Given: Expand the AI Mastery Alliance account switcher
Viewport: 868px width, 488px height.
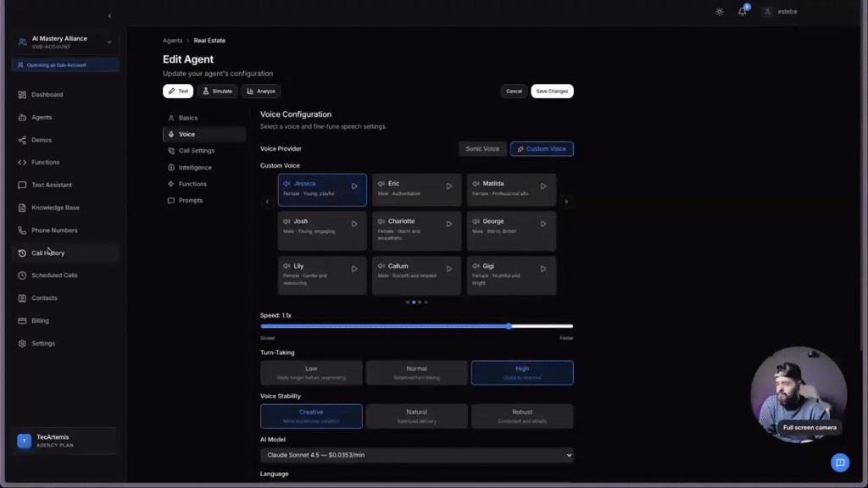Looking at the screenshot, I should pyautogui.click(x=64, y=42).
